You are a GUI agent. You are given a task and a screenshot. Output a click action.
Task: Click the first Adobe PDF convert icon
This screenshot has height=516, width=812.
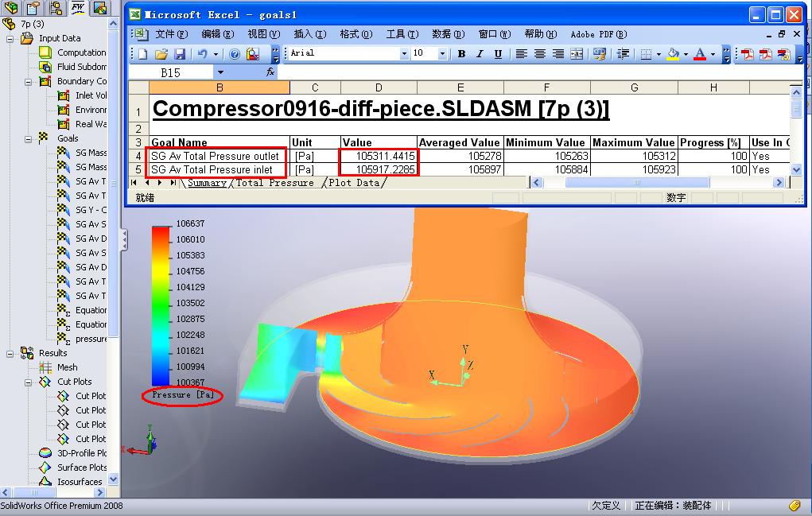[747, 54]
